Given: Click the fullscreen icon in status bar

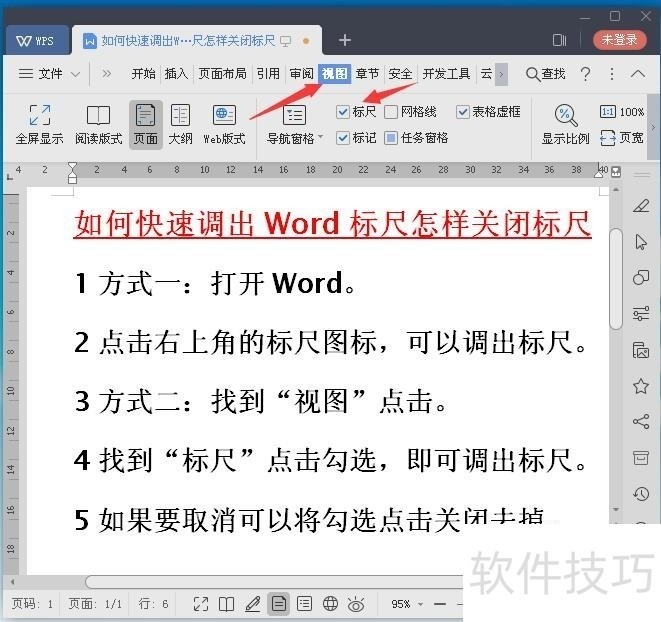Looking at the screenshot, I should [201, 604].
